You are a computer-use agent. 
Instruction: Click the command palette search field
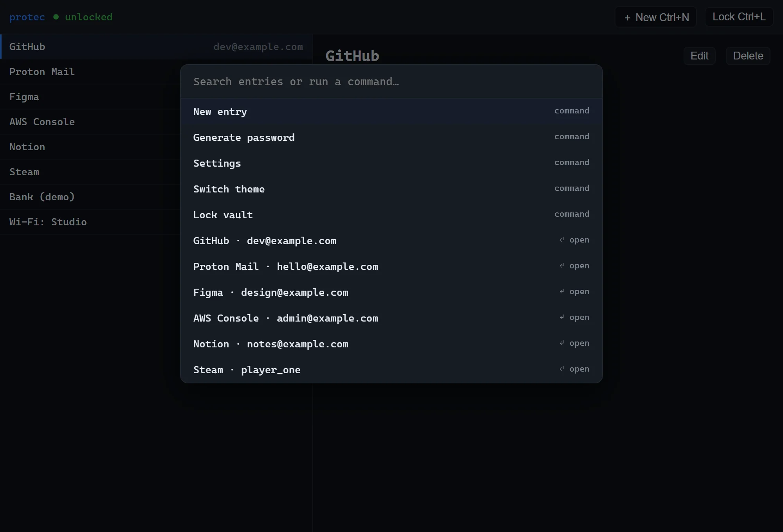click(391, 81)
